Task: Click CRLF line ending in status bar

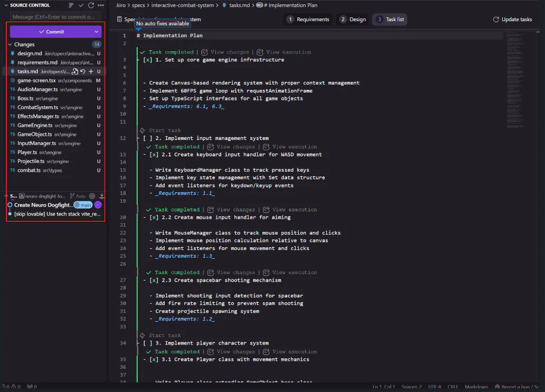Action: click(453, 386)
